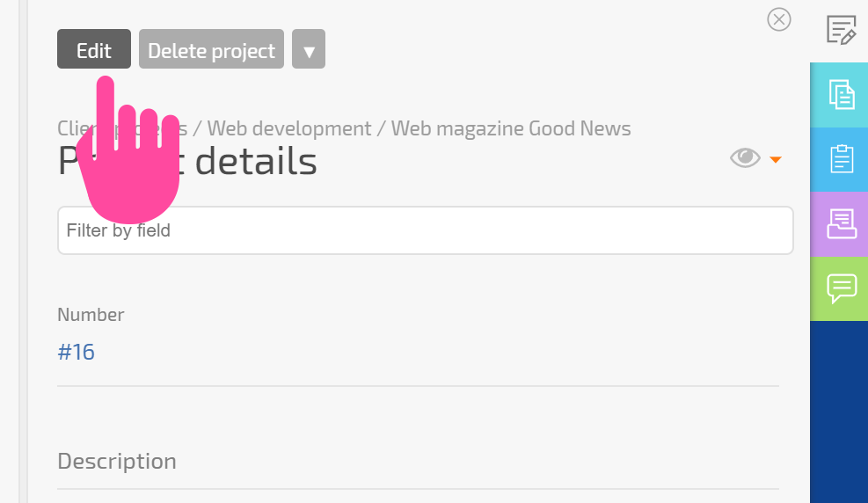Focus the Filter by field input
The height and width of the screenshot is (503, 868).
pyautogui.click(x=425, y=230)
